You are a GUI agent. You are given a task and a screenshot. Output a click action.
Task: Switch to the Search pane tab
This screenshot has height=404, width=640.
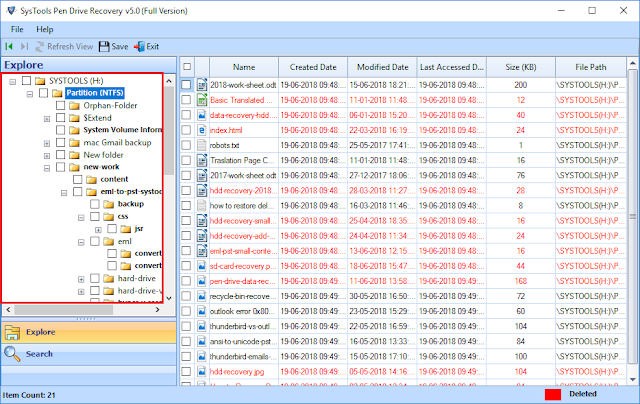tap(89, 354)
